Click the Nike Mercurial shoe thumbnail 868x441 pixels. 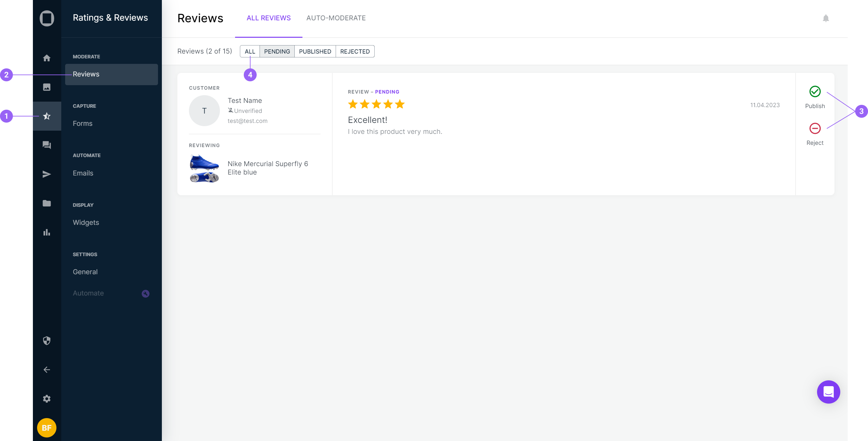coord(204,168)
